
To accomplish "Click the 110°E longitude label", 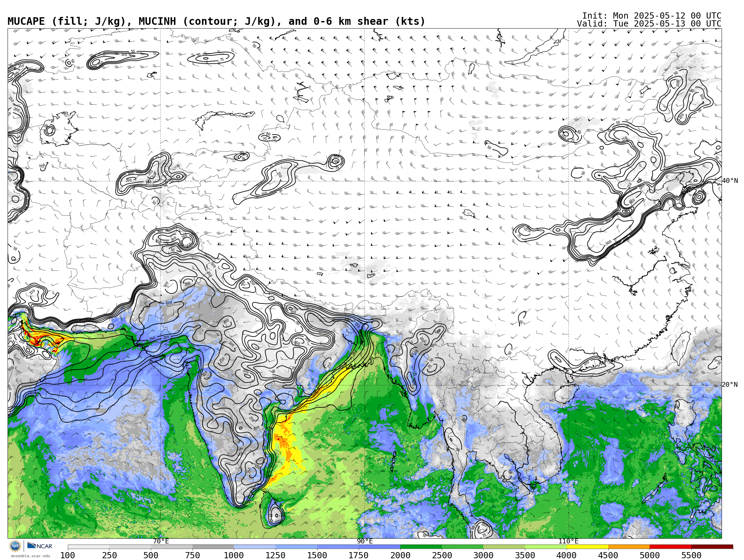I will pyautogui.click(x=568, y=541).
